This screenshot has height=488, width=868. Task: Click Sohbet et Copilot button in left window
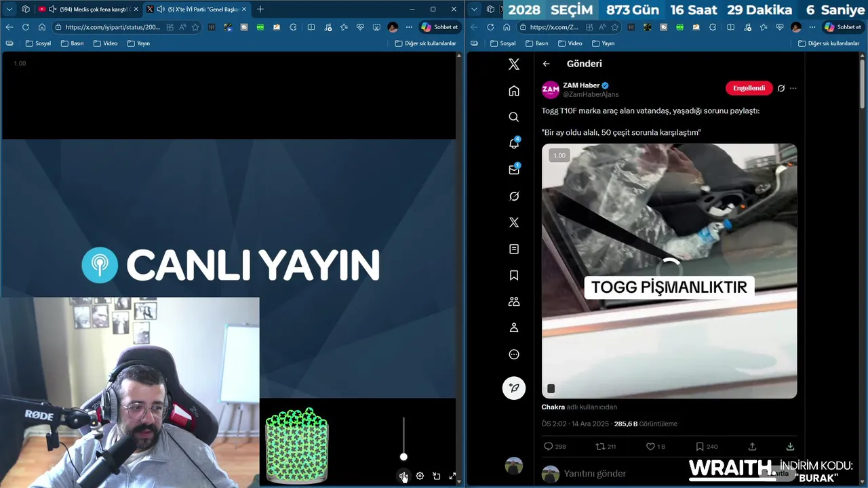pyautogui.click(x=440, y=27)
